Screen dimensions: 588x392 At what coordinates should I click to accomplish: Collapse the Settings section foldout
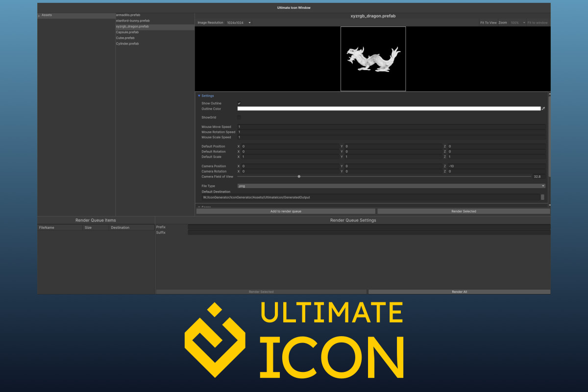click(x=199, y=96)
